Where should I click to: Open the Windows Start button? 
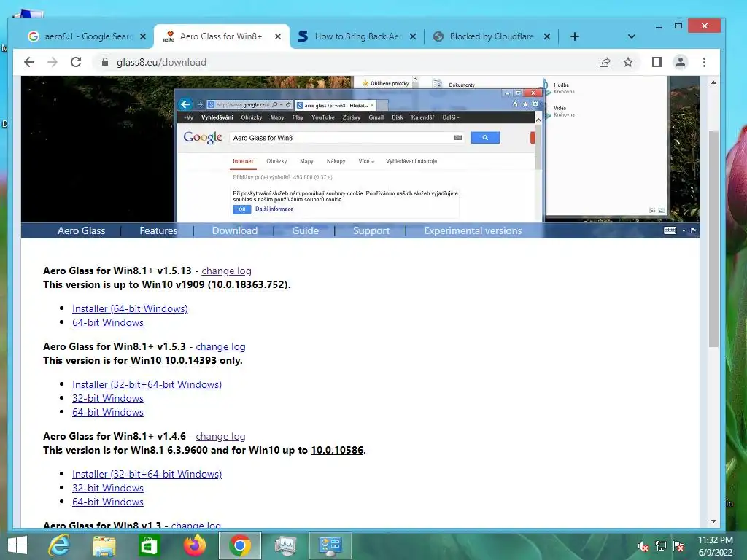(18, 545)
